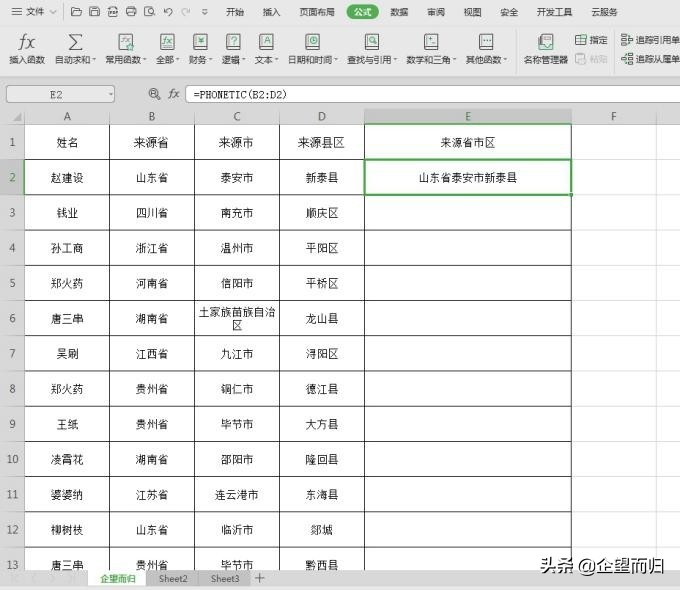Expand the File (文件) menu dropdown arrow
Viewport: 680px width, 590px height.
click(53, 12)
